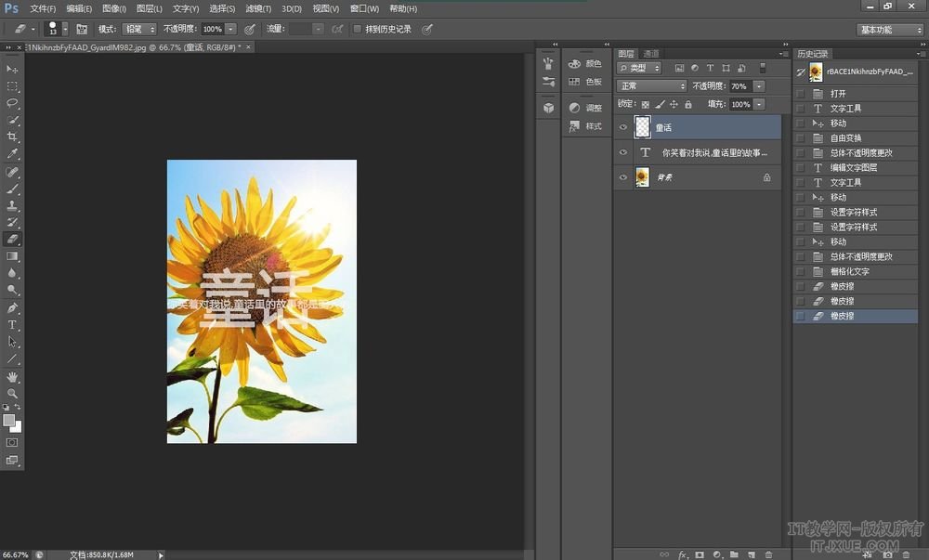
Task: Switch to the 通道 tab
Action: point(651,54)
